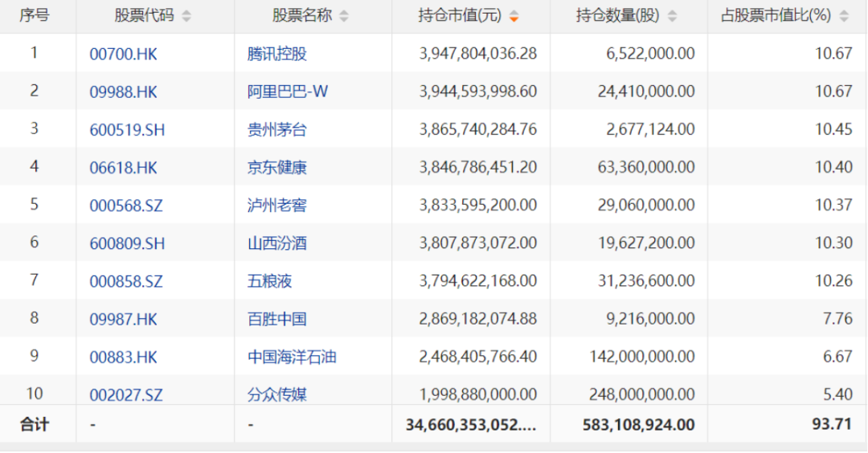868x453 pixels.
Task: Open stock code link 06618.HK
Action: [x=124, y=168]
